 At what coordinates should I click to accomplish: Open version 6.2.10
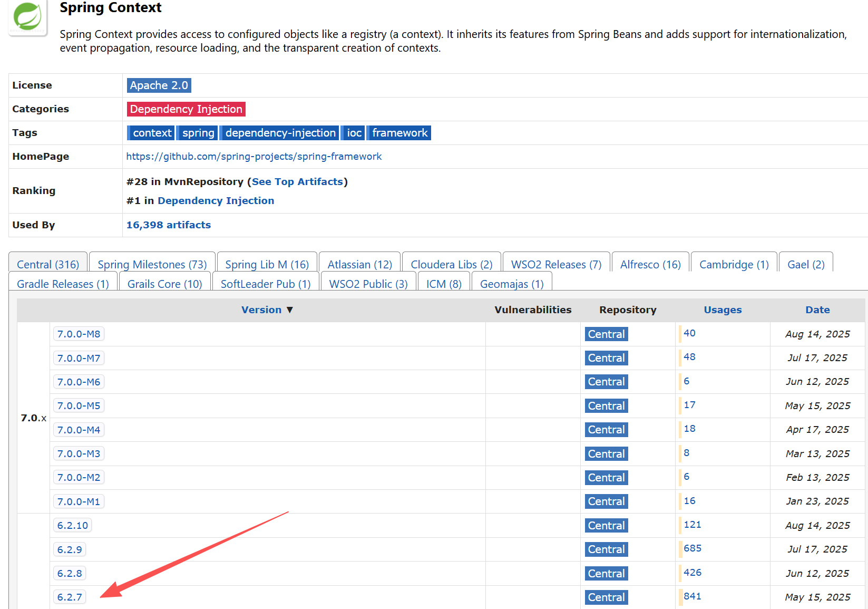[73, 525]
